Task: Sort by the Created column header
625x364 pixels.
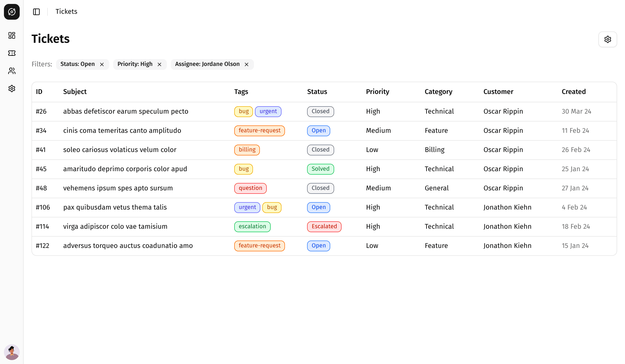Action: tap(573, 92)
